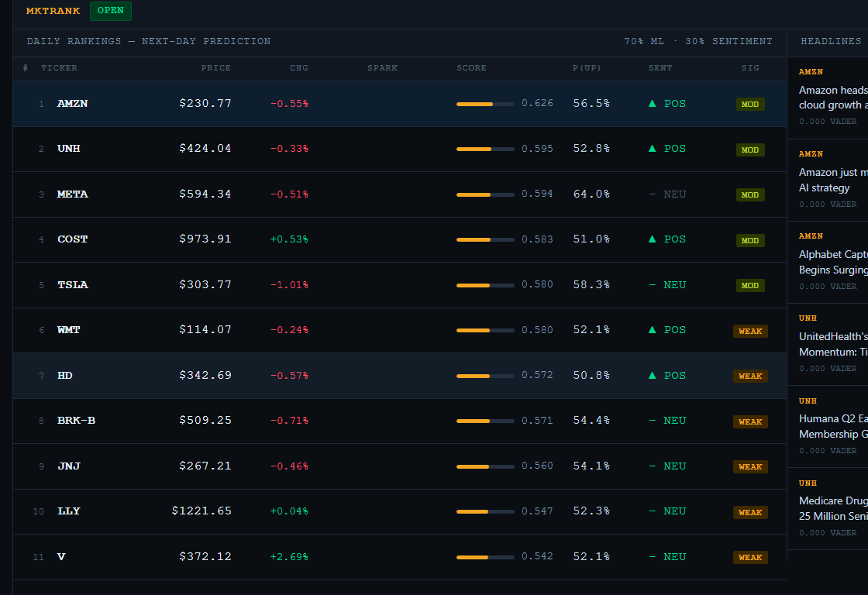Click the $973.91 price for COST
The height and width of the screenshot is (595, 868).
tap(205, 239)
